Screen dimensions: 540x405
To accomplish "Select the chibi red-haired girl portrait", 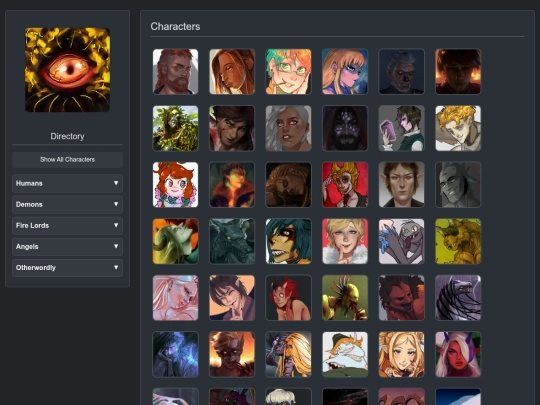I will (175, 185).
